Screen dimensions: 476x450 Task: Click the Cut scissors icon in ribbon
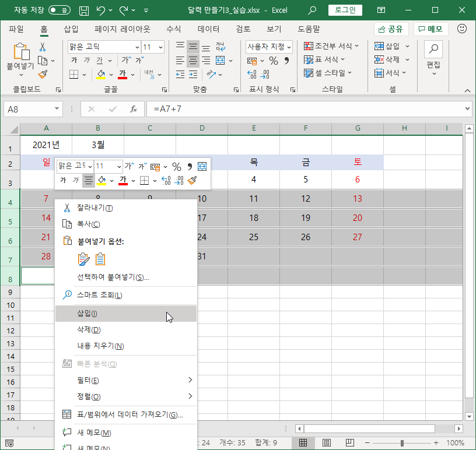click(43, 47)
